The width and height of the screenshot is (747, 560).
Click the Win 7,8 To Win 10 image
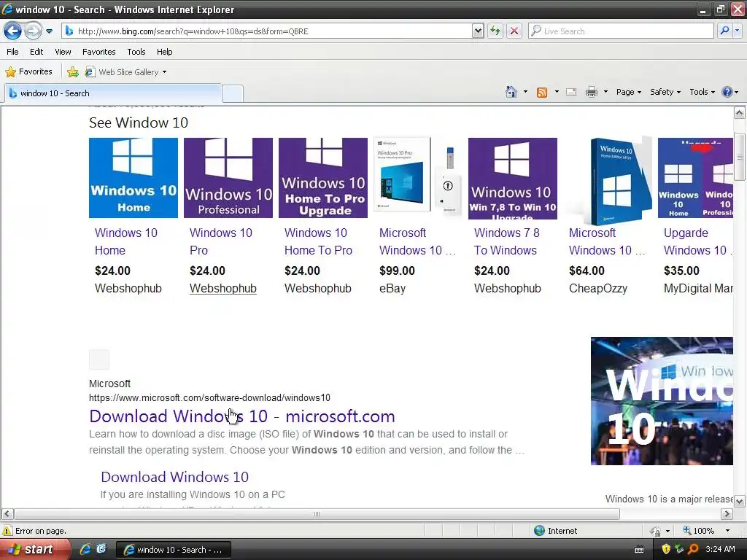(x=513, y=178)
